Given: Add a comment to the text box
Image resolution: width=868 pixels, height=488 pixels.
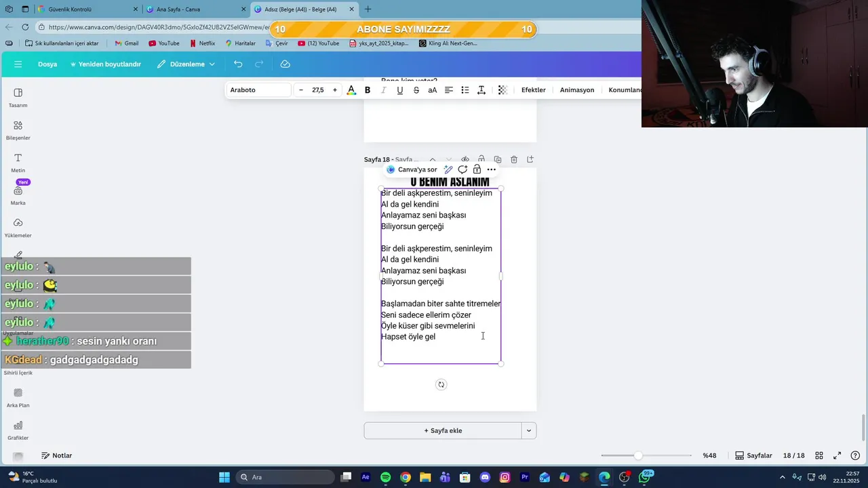Looking at the screenshot, I should pyautogui.click(x=462, y=169).
